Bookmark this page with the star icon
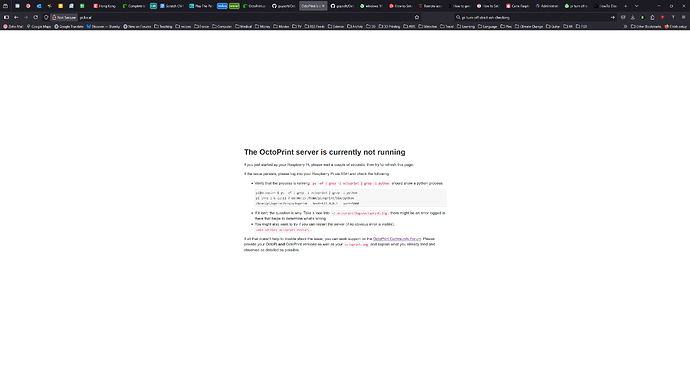The width and height of the screenshot is (690, 375). coord(417,17)
